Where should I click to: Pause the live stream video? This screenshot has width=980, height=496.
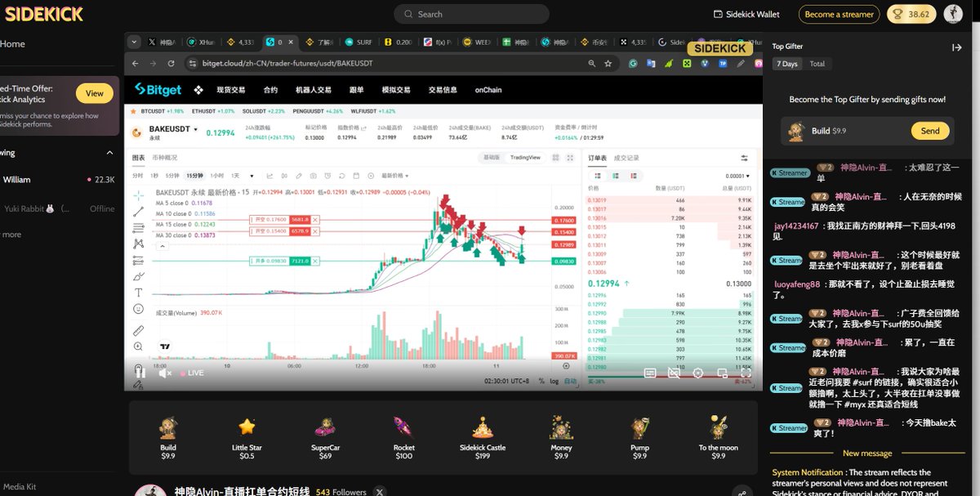tap(139, 373)
